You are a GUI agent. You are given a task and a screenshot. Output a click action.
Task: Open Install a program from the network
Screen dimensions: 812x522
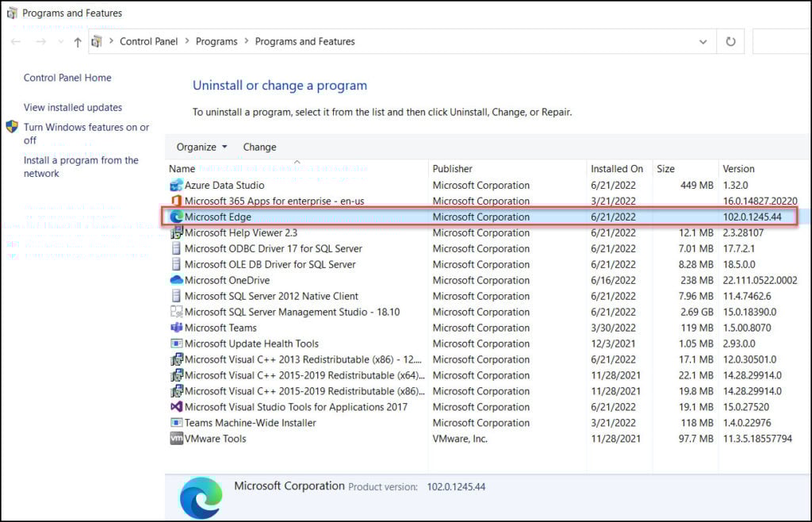[x=81, y=167]
